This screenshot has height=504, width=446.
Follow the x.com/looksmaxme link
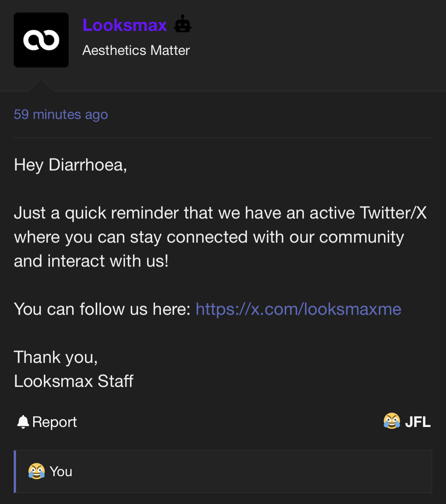point(298,309)
